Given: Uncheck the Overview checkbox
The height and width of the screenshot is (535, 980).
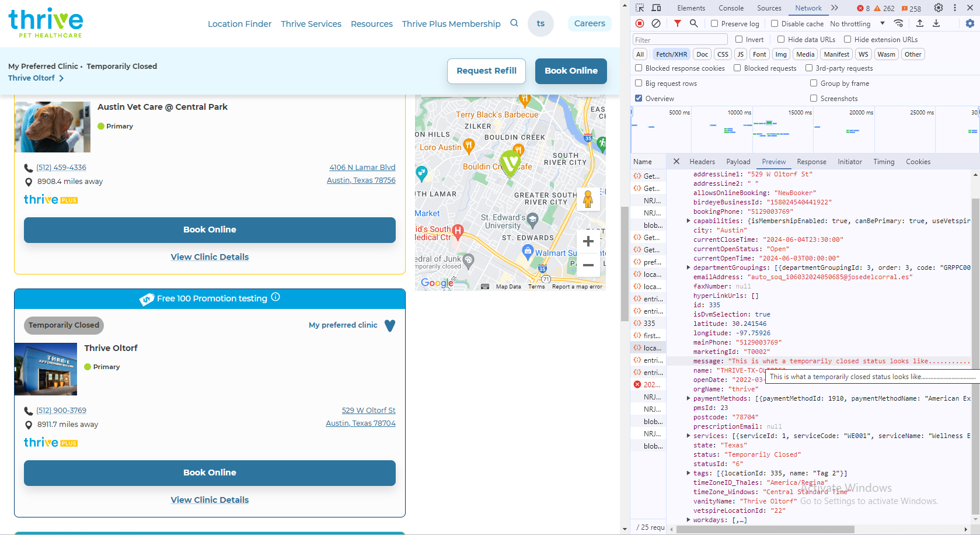Looking at the screenshot, I should coord(639,99).
